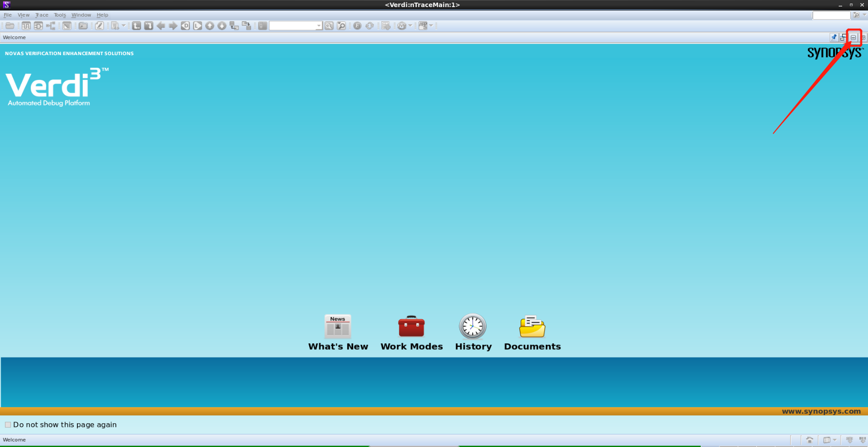Click the down-arrow circle toolbar icon
The width and height of the screenshot is (868, 447).
pyautogui.click(x=222, y=26)
